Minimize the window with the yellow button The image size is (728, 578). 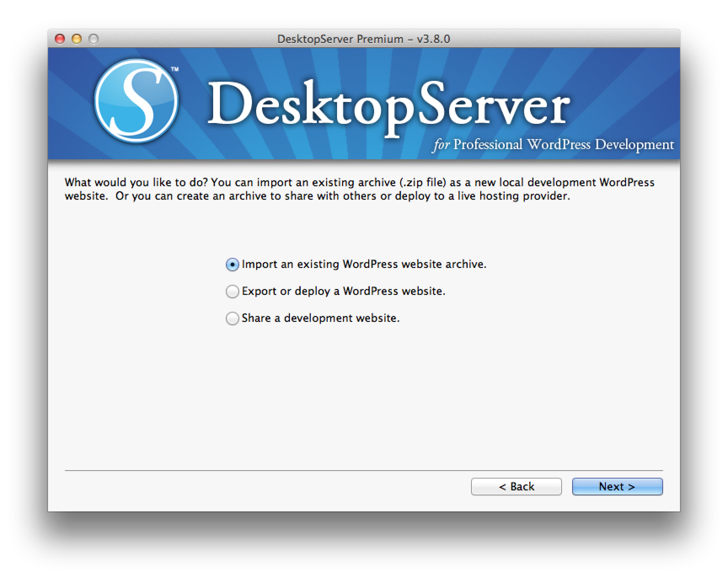click(x=77, y=39)
